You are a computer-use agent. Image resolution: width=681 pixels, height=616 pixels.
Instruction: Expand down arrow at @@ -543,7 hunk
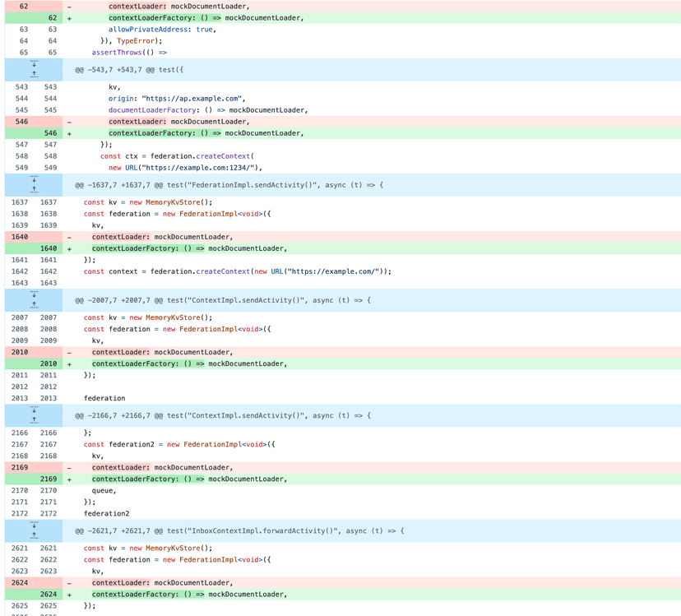pyautogui.click(x=34, y=64)
